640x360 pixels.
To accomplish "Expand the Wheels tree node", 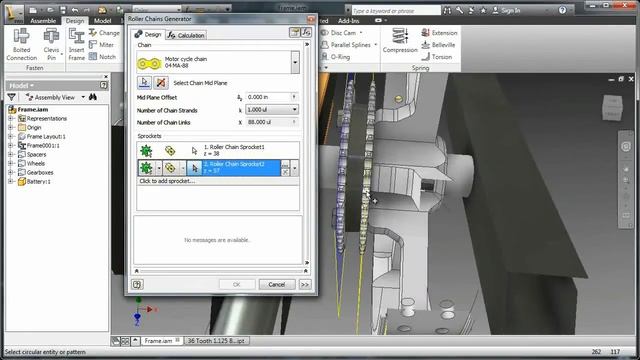I will [11, 163].
